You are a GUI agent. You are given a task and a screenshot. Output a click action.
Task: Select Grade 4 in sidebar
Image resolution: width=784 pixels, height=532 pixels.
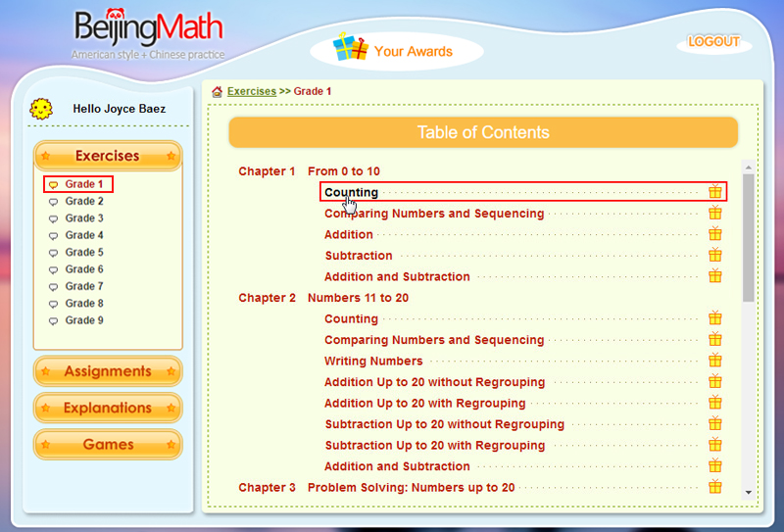pos(84,235)
